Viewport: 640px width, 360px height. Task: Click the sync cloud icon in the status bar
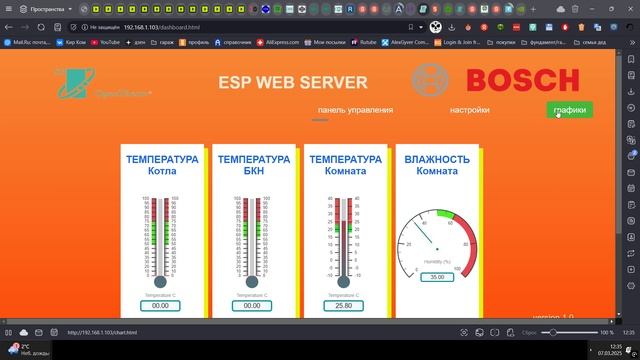point(24,333)
